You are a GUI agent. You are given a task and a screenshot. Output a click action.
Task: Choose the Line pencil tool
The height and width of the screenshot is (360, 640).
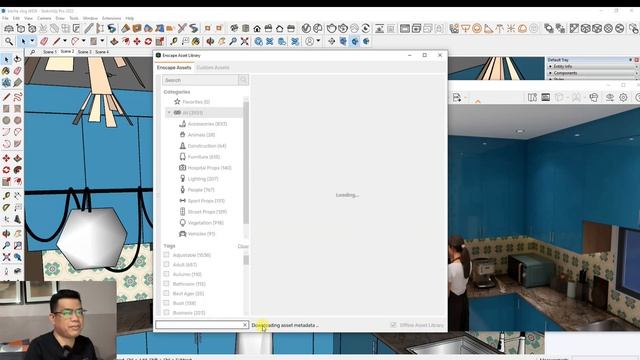pos(56,41)
